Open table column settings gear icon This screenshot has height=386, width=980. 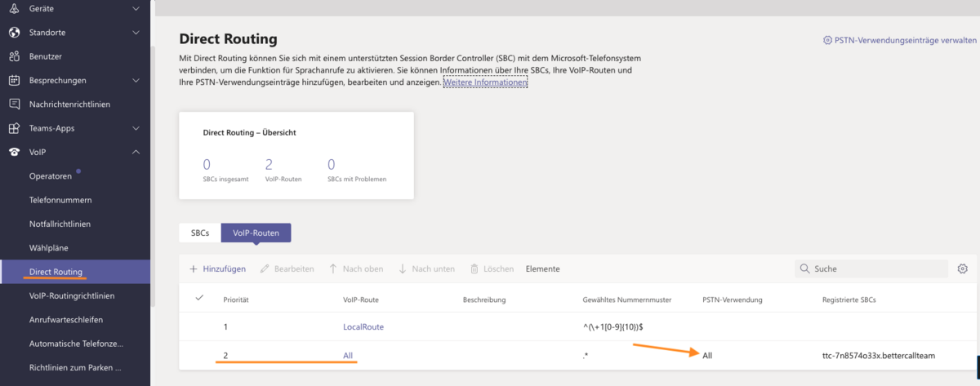(962, 268)
